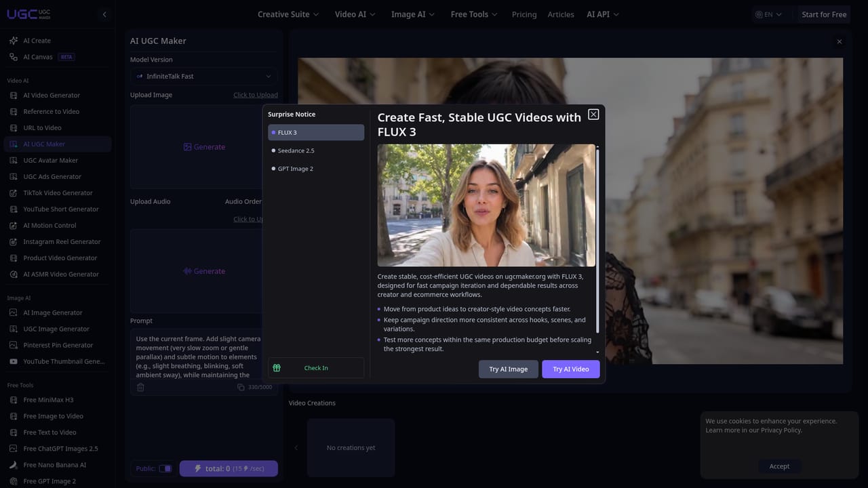The width and height of the screenshot is (868, 488).
Task: Click the total: 0 generate button
Action: pyautogui.click(x=229, y=468)
